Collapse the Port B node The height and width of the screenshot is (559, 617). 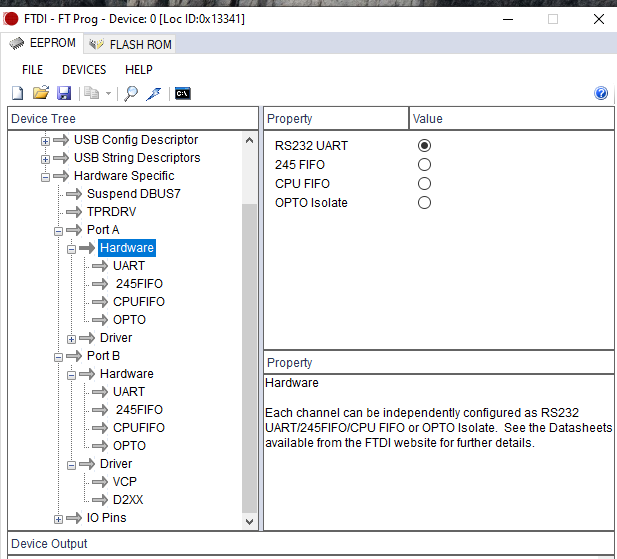point(58,357)
